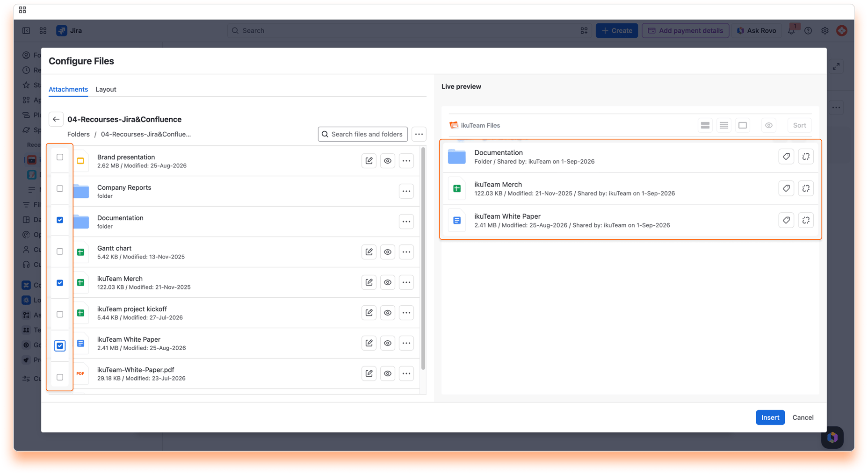
Task: Edit the ikuTeam Merch file
Action: pyautogui.click(x=369, y=282)
